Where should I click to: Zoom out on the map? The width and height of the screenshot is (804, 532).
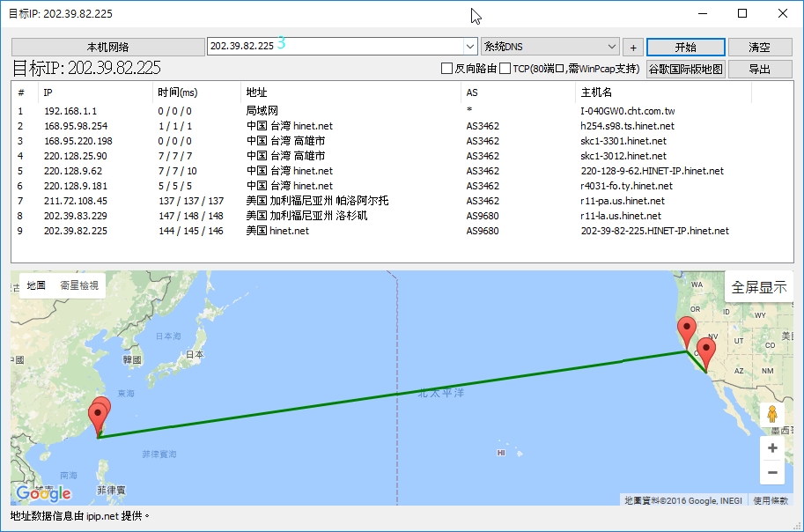coord(772,473)
